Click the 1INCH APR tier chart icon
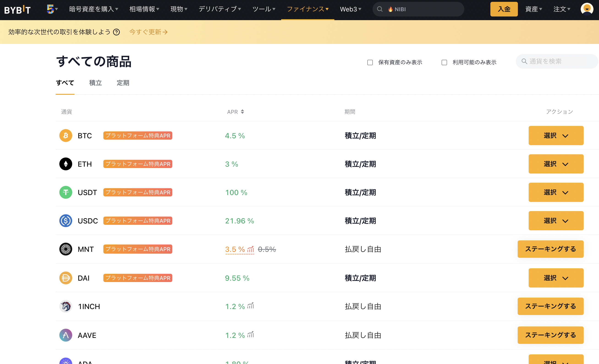Viewport: 599px width, 364px height. (x=250, y=306)
